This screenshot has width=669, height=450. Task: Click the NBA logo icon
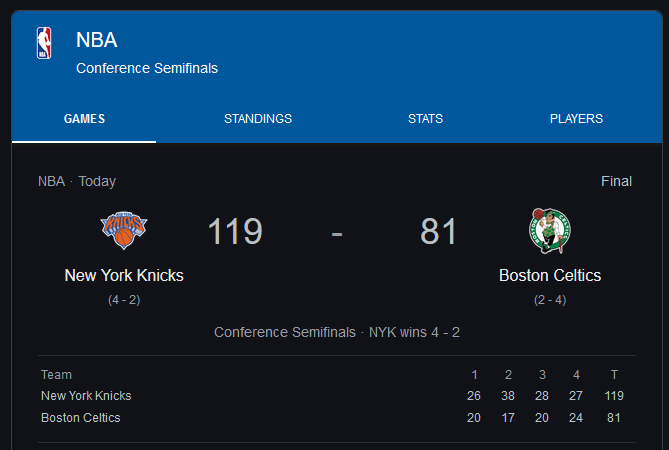[44, 42]
